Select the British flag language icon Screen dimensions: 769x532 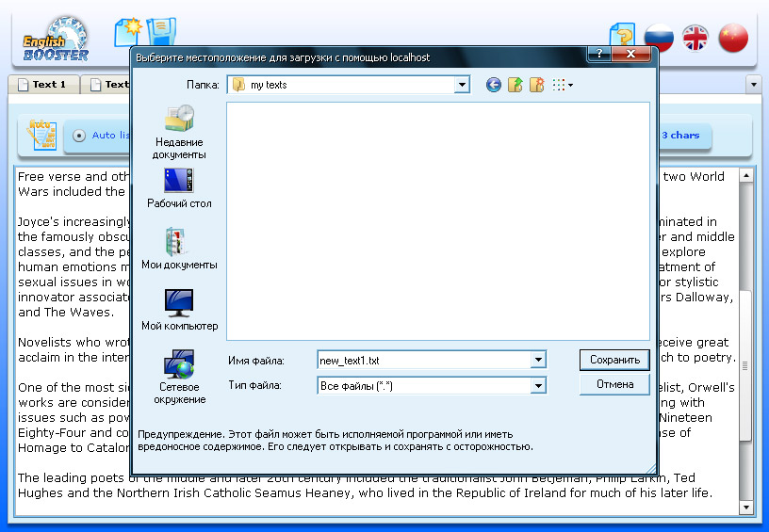[695, 39]
